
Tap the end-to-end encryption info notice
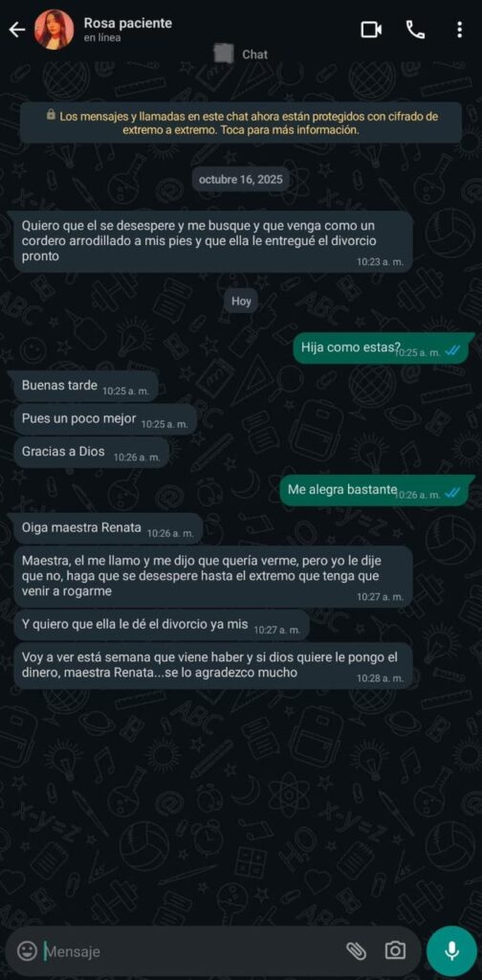click(x=241, y=123)
